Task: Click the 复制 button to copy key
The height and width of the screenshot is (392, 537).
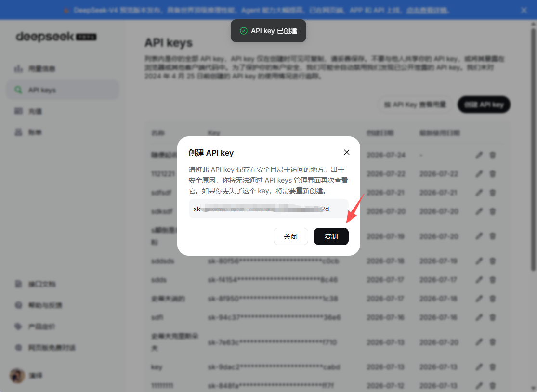Action: [331, 236]
